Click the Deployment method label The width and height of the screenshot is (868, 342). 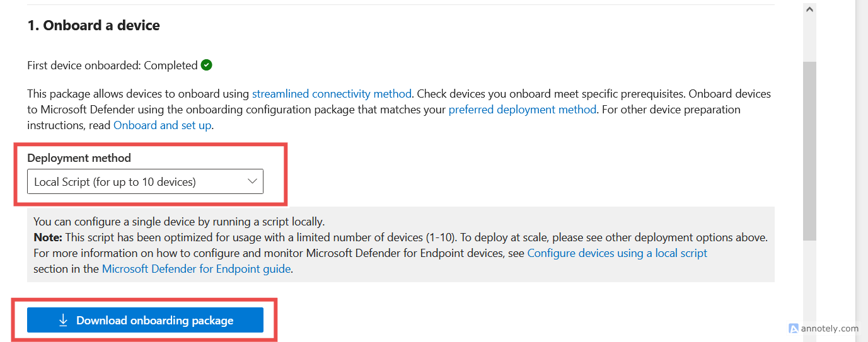pyautogui.click(x=79, y=158)
